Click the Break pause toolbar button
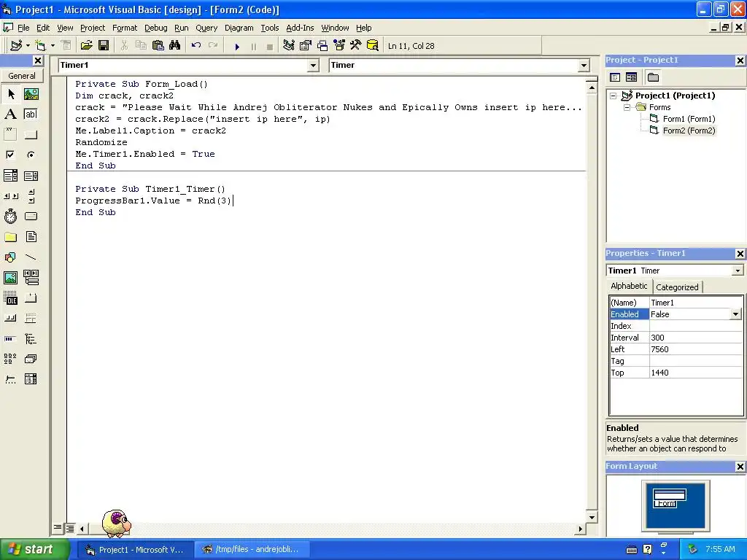 click(x=253, y=46)
